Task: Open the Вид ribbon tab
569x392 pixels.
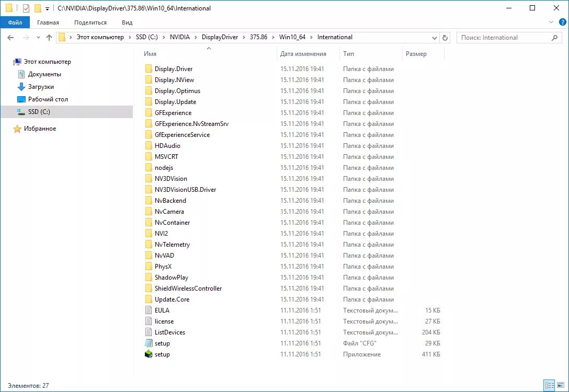Action: click(127, 22)
